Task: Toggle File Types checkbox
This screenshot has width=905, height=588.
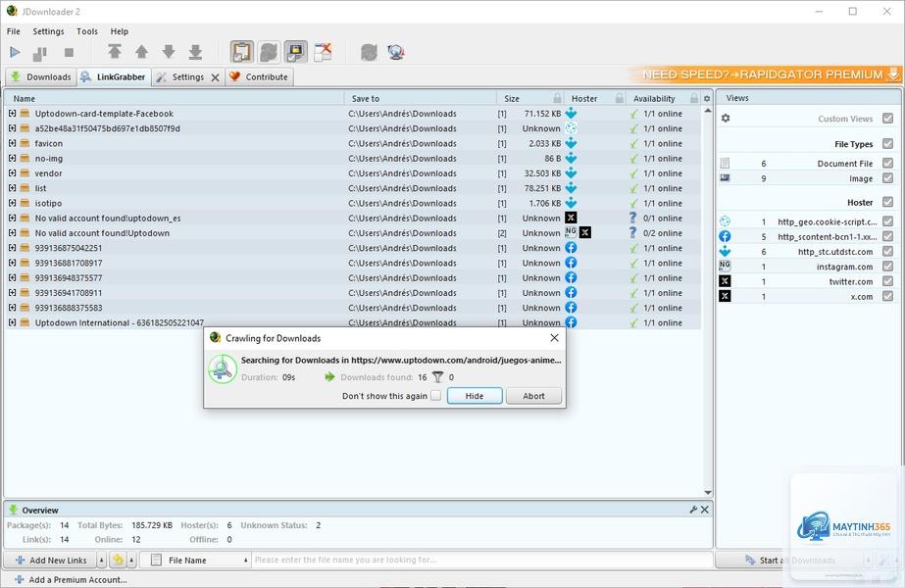Action: pos(887,144)
